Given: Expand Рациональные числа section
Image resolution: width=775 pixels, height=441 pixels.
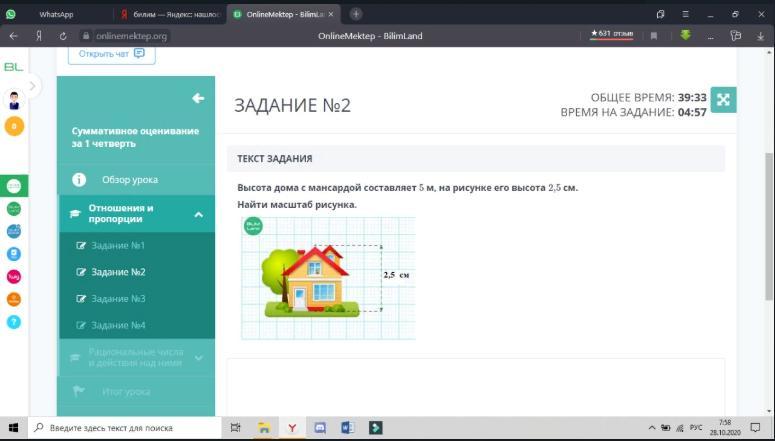Looking at the screenshot, I should (x=137, y=357).
